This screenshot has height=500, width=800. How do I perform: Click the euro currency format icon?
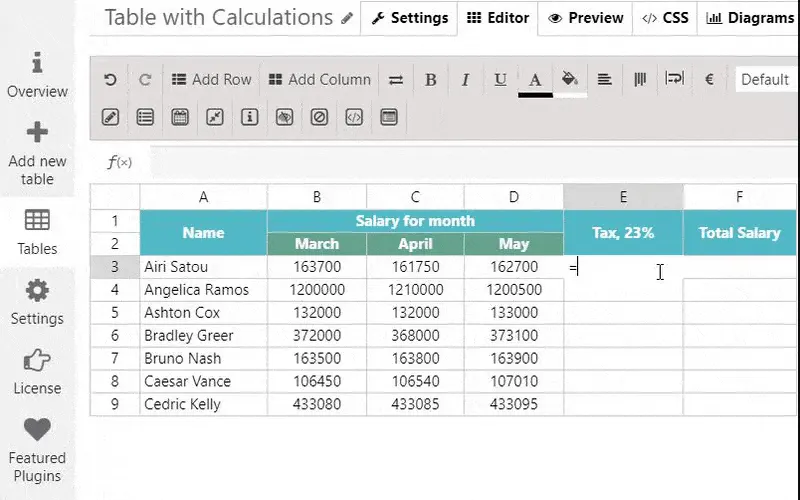709,80
